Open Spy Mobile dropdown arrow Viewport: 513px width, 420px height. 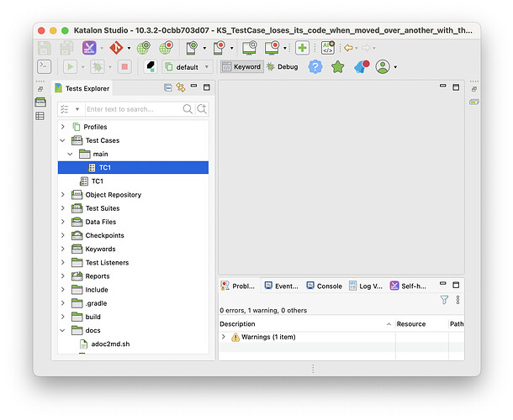204,49
